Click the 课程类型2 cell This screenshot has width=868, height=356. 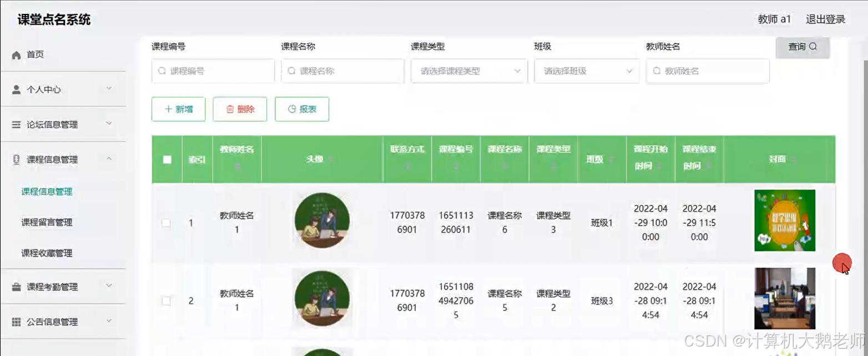pos(553,300)
